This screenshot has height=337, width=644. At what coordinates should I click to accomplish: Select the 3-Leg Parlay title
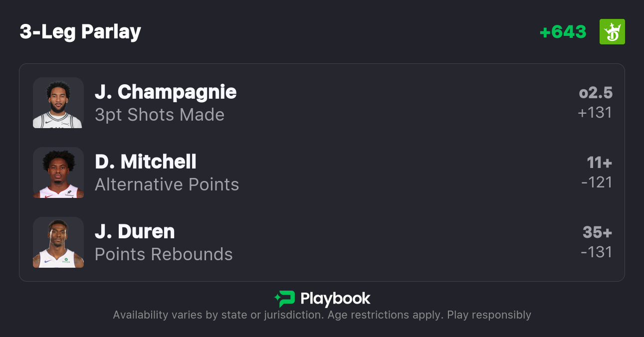80,32
